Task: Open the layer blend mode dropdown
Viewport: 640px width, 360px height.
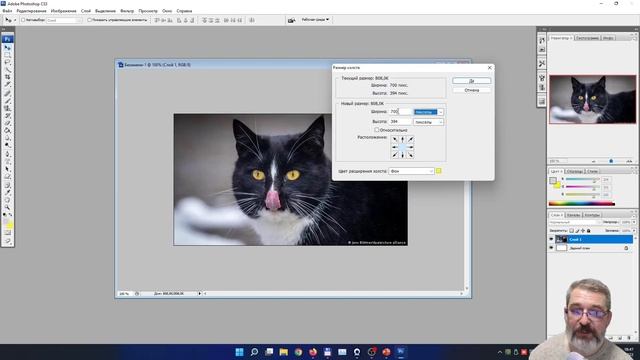Action: click(x=575, y=222)
